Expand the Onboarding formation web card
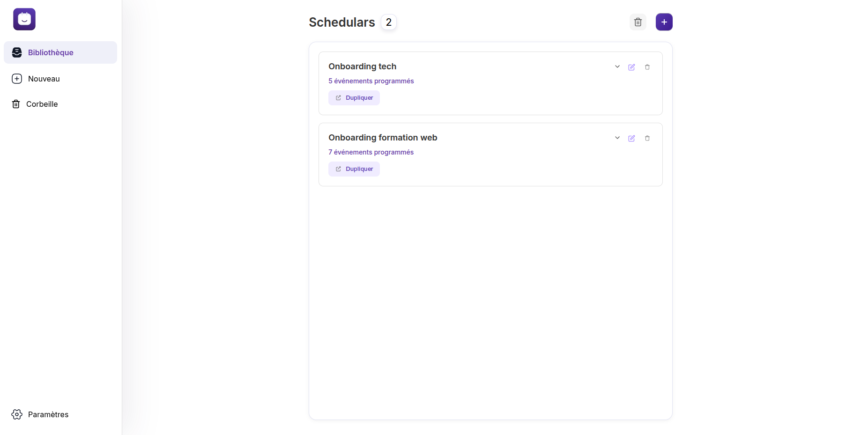 click(617, 138)
